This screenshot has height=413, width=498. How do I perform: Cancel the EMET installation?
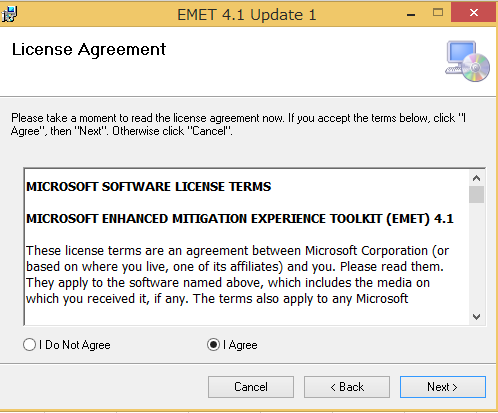251,387
